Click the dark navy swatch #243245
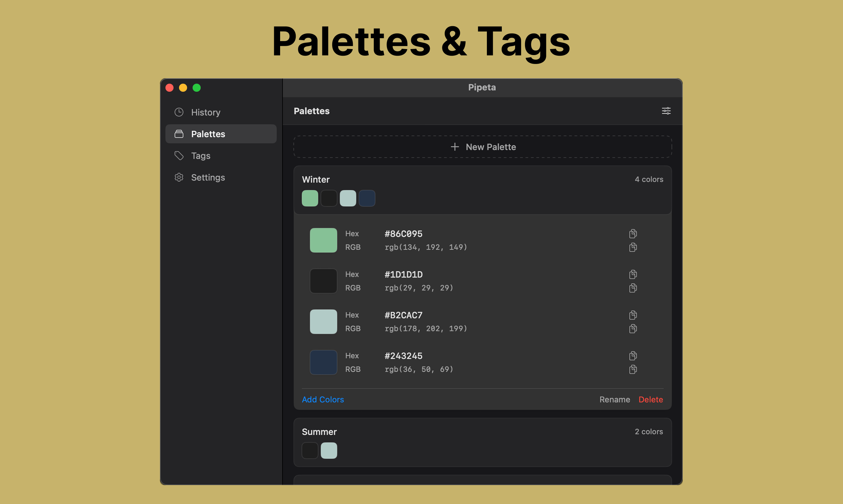The height and width of the screenshot is (504, 843). [x=323, y=362]
